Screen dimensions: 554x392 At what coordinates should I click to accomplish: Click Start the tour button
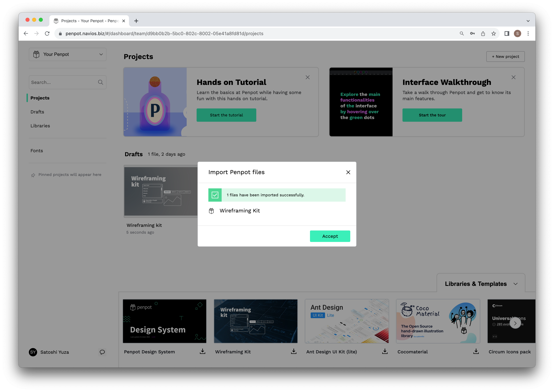click(432, 115)
